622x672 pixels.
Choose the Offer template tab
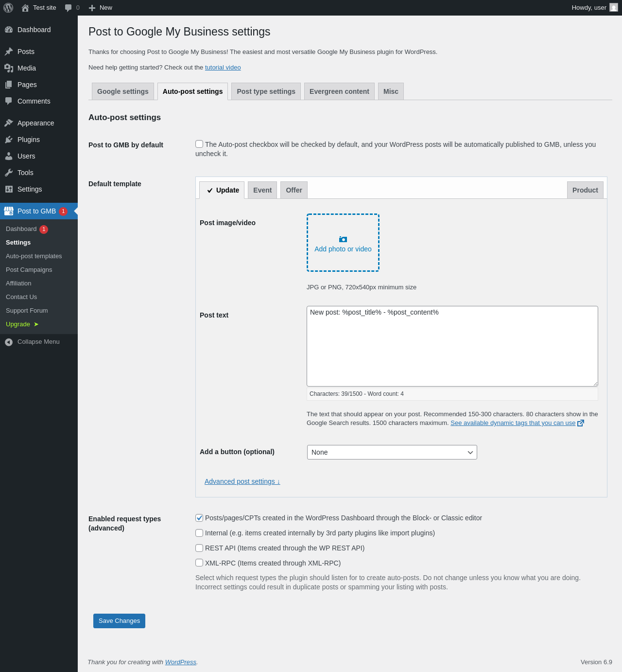pyautogui.click(x=294, y=190)
